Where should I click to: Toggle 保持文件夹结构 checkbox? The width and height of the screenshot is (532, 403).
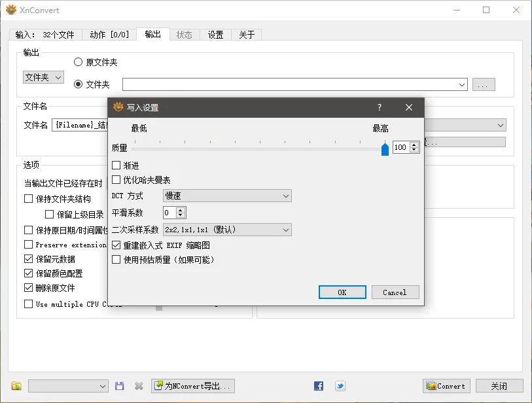pyautogui.click(x=29, y=198)
